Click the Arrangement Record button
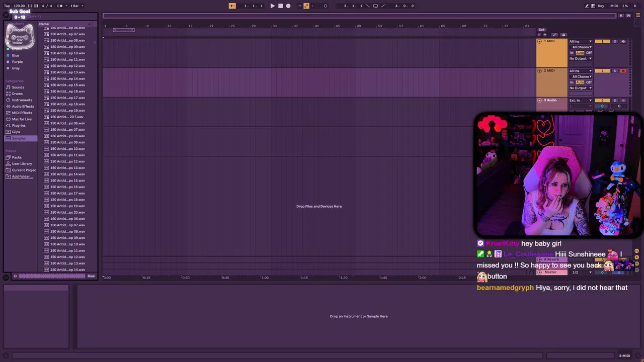Image resolution: width=644 pixels, height=362 pixels. 288,6
